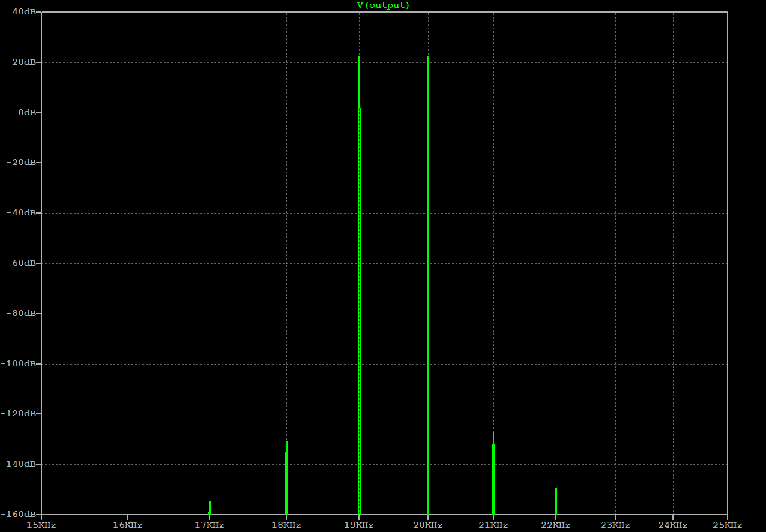Click the 22KHz x-axis label
Viewport: 766px width, 532px height.
556,525
